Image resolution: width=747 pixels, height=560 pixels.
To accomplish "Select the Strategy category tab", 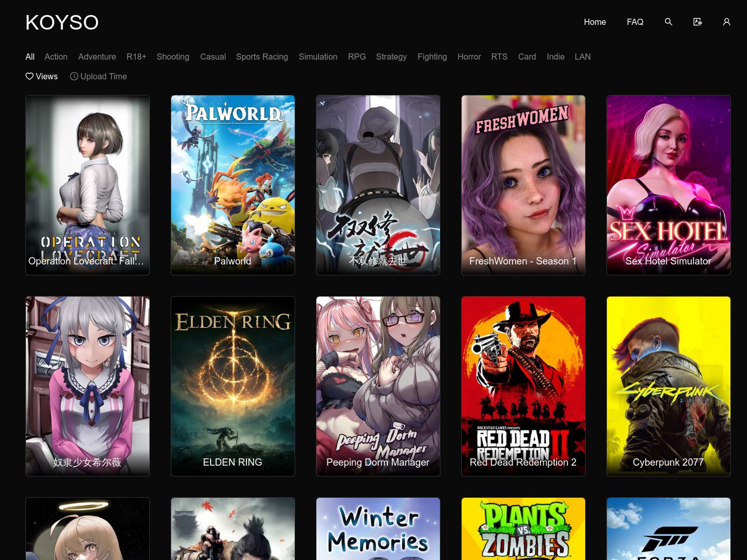I will 391,57.
